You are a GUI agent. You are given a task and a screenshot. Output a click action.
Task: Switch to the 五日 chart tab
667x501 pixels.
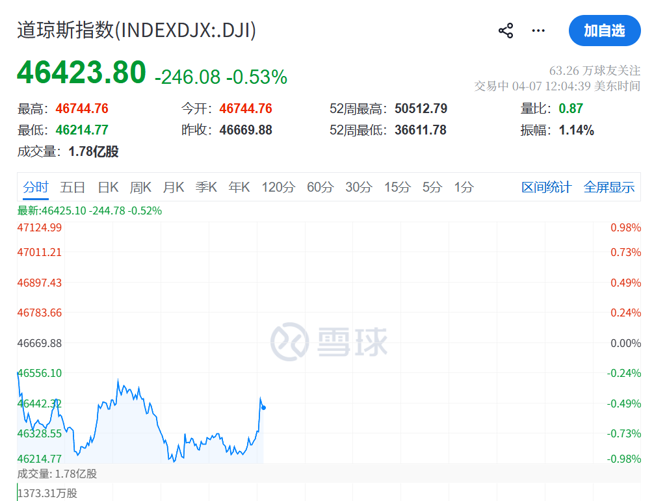tap(73, 187)
